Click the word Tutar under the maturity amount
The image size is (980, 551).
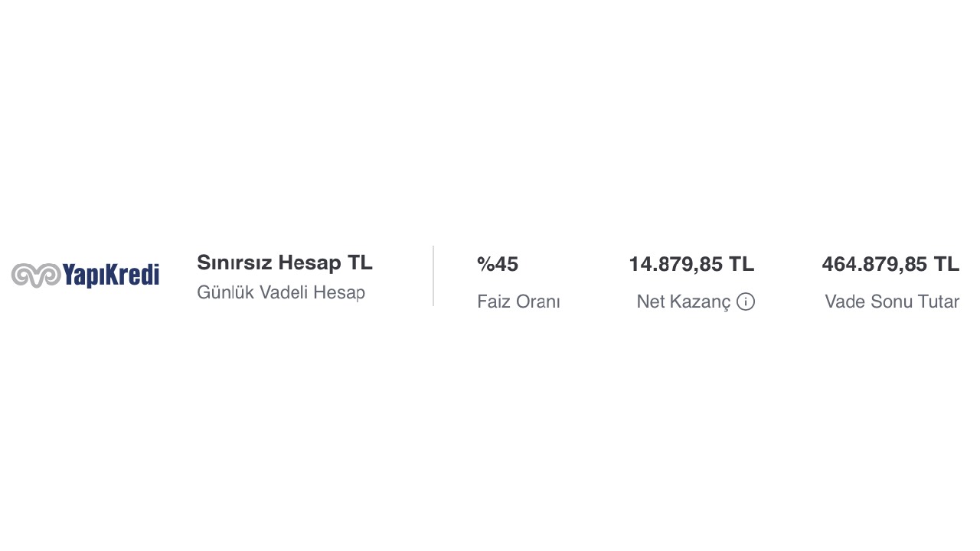[939, 302]
